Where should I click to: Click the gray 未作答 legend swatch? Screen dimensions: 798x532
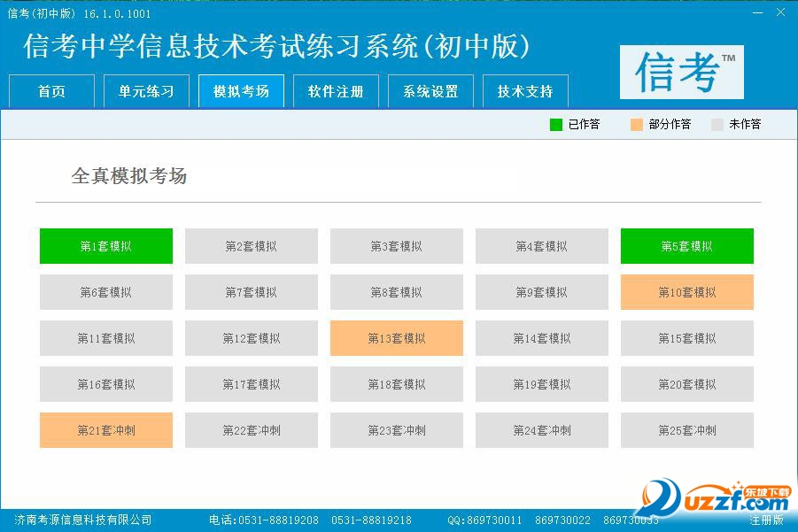point(717,125)
